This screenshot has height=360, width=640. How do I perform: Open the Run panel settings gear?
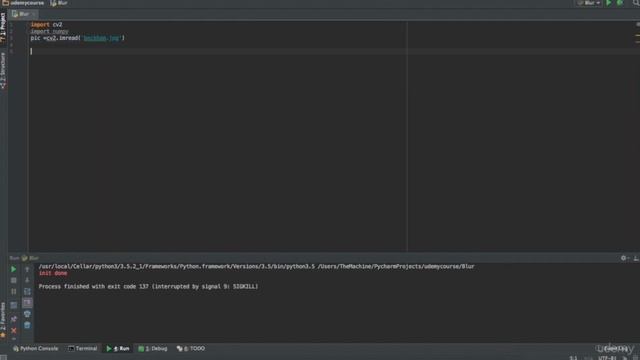(624, 258)
